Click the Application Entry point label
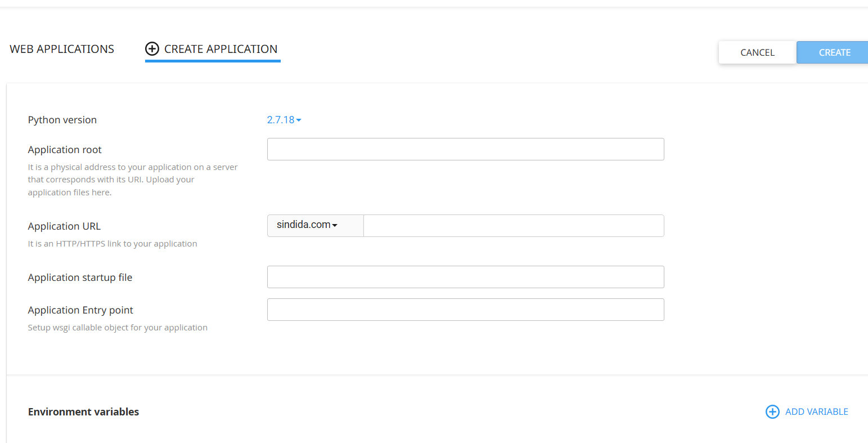Viewport: 868px width, 443px height. pos(80,310)
